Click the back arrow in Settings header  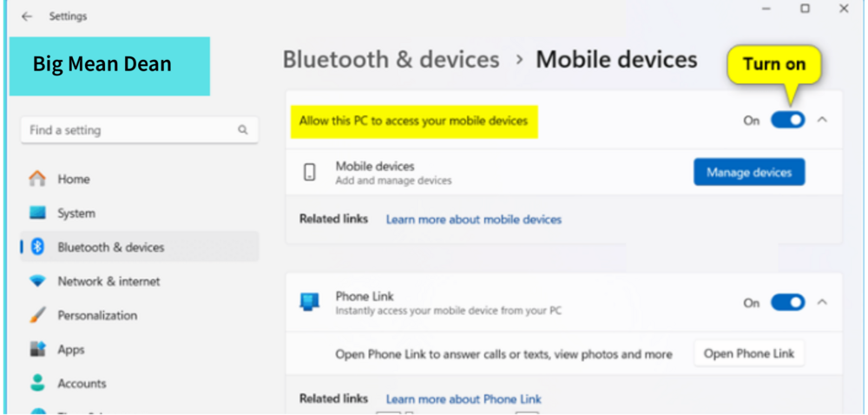[x=27, y=16]
